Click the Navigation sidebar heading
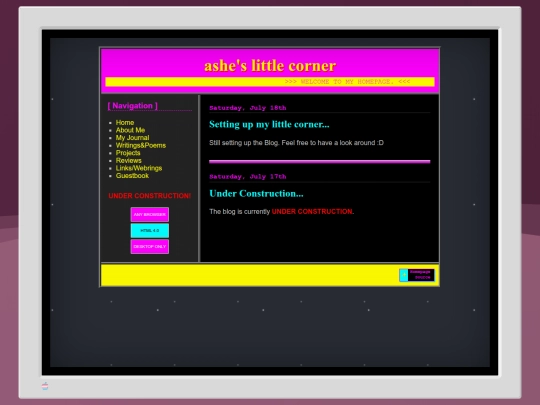 point(133,106)
